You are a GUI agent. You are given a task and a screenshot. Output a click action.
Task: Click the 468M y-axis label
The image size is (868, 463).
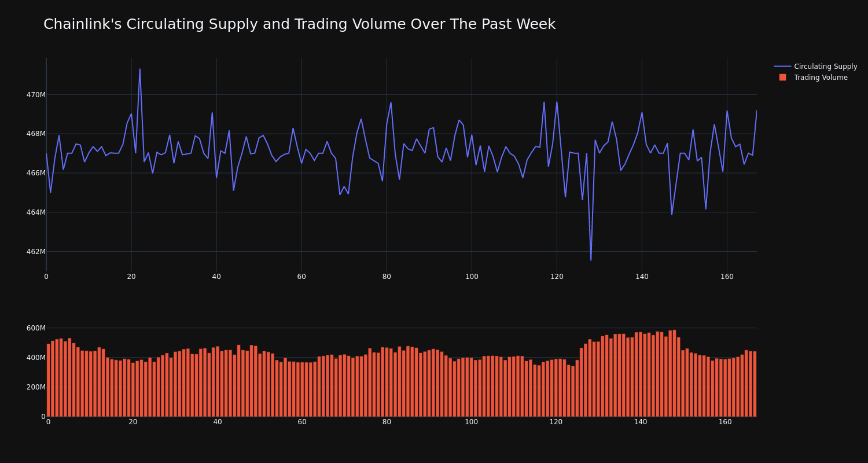[x=36, y=134]
